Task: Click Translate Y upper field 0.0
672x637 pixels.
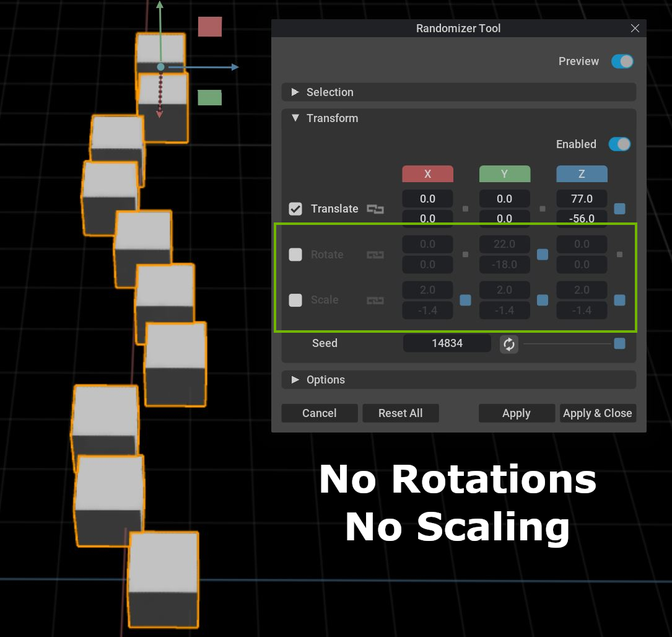Action: tap(504, 198)
